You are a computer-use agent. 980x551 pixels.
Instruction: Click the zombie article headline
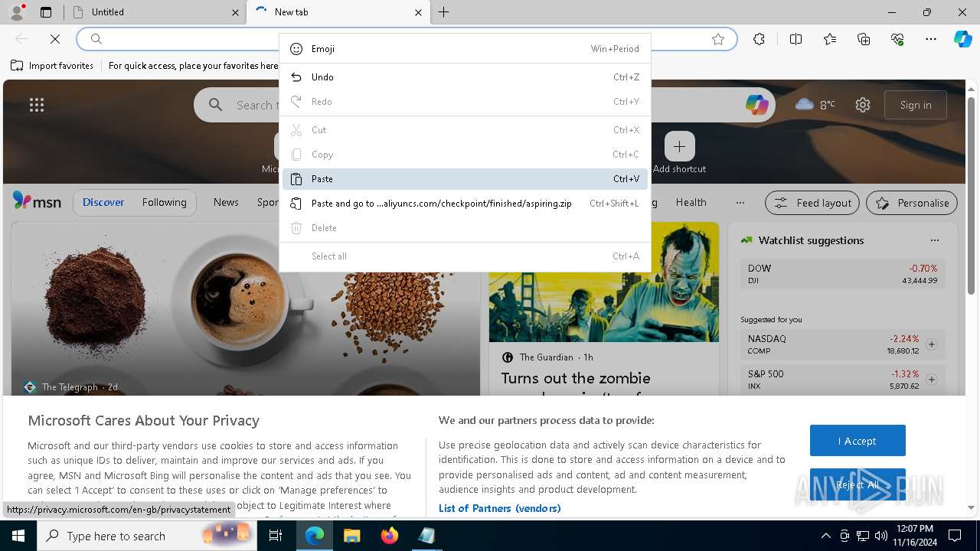tap(576, 386)
